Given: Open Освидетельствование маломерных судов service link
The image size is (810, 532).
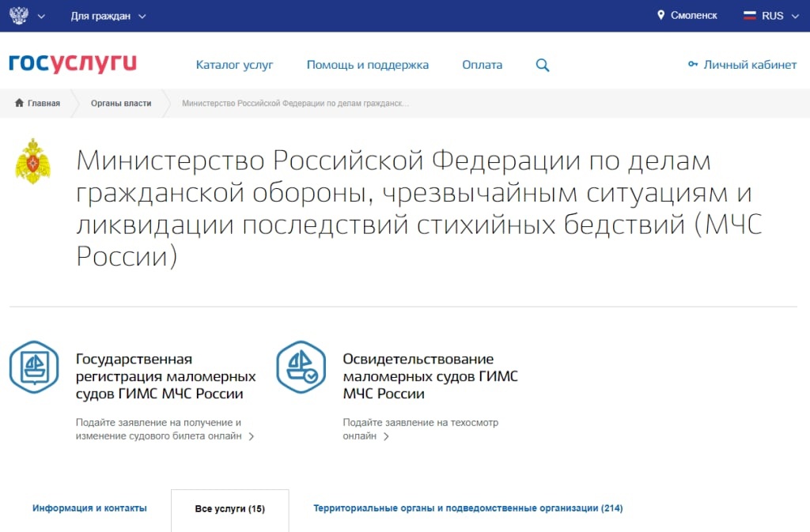Looking at the screenshot, I should pyautogui.click(x=430, y=376).
